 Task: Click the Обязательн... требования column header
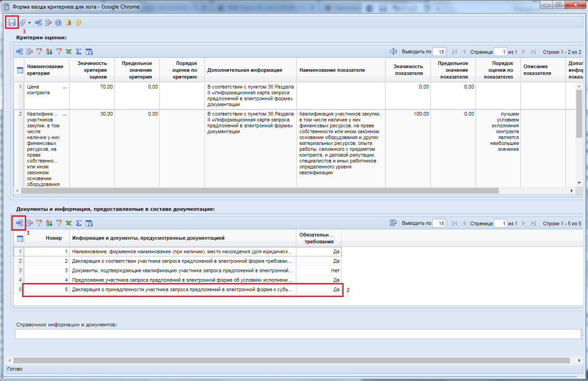pos(319,238)
